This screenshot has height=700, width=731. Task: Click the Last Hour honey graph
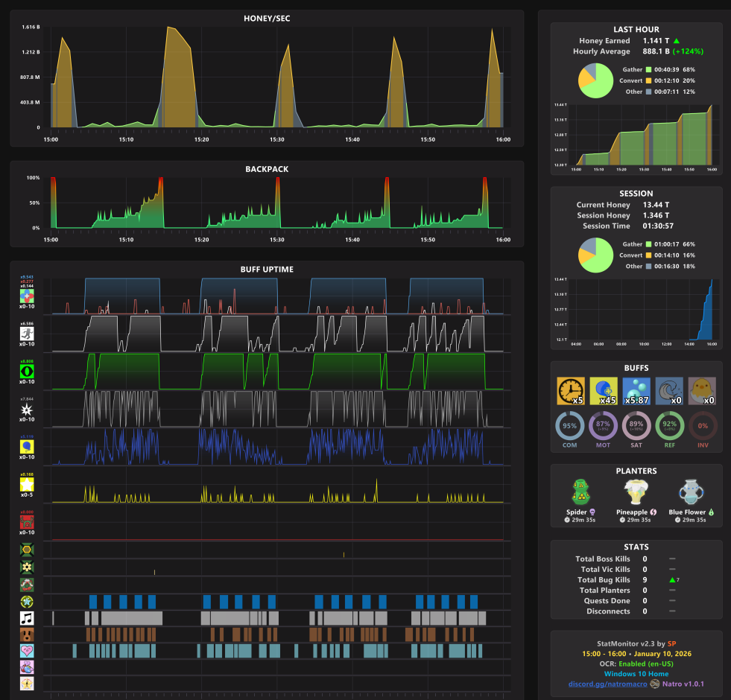[x=644, y=135]
